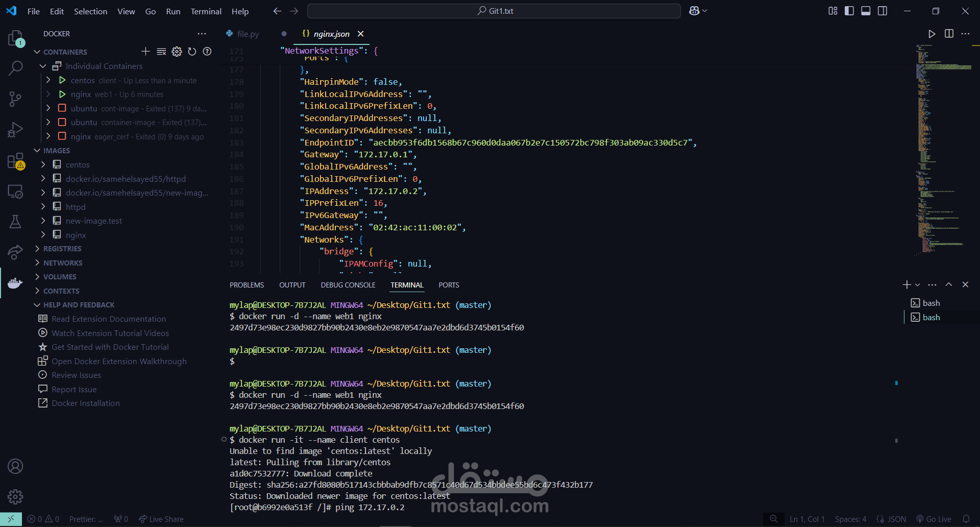
Task: Open containers configure gear icon
Action: click(x=177, y=52)
